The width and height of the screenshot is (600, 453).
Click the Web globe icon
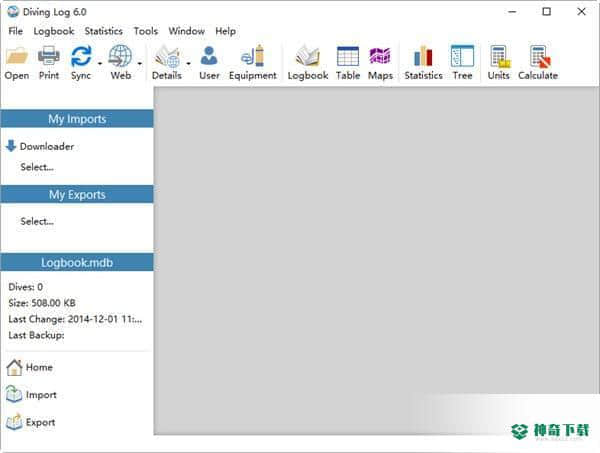coord(120,56)
